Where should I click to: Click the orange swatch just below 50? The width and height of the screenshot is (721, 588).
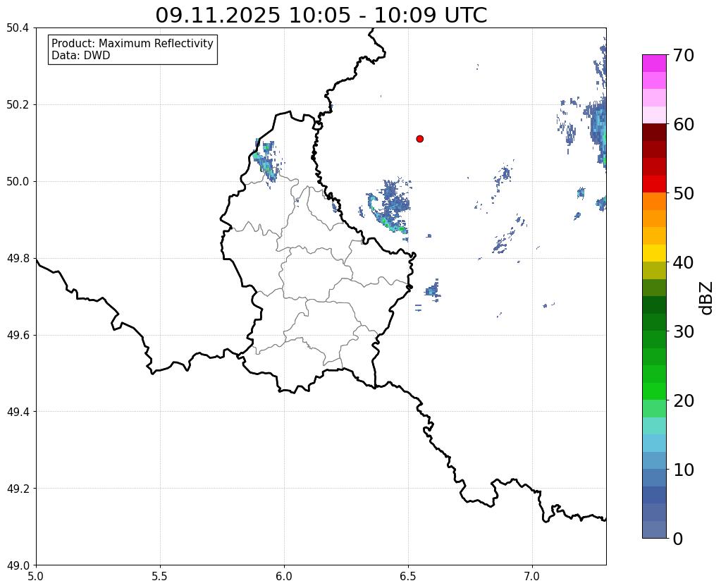[654, 202]
